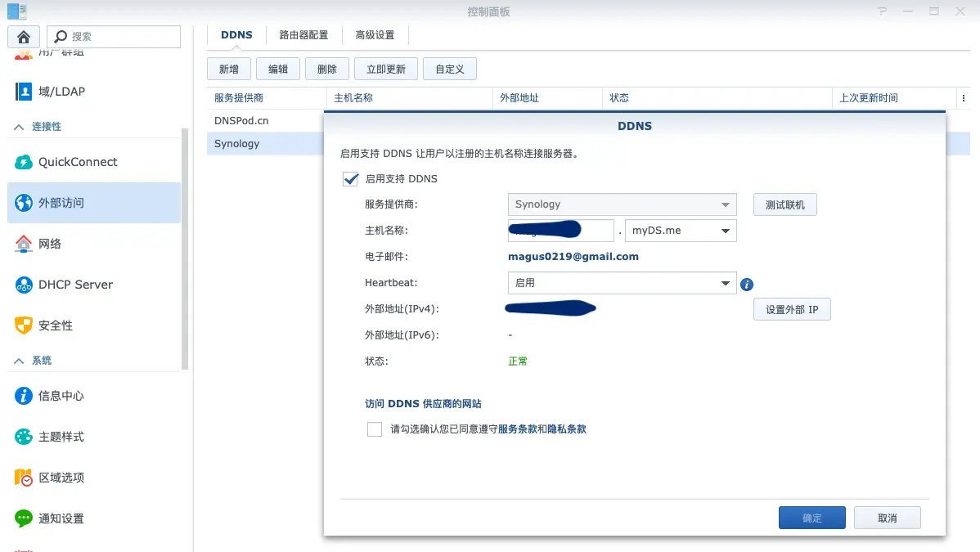Click the Customize (自定义) button
980x552 pixels.
pos(450,69)
